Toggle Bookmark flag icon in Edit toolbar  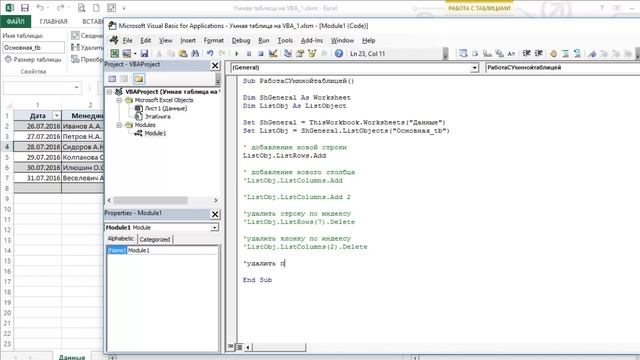[592, 53]
